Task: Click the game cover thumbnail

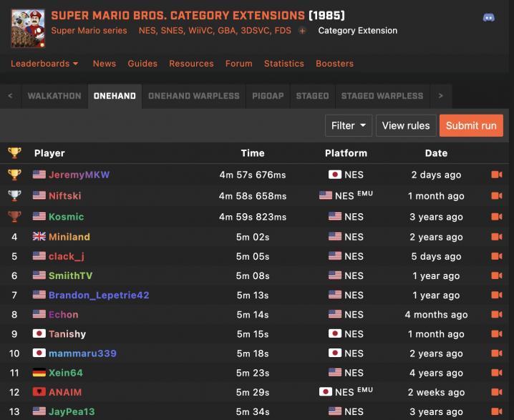Action: (x=28, y=29)
